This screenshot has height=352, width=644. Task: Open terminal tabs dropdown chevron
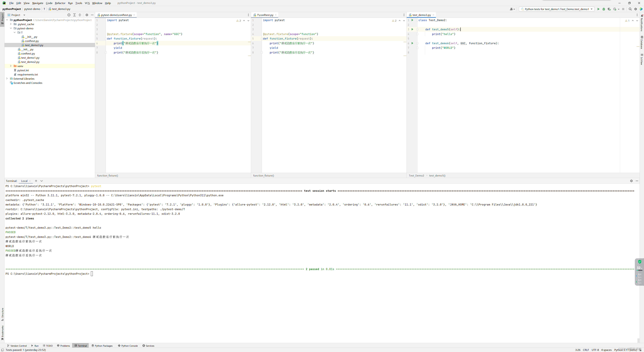coord(41,181)
